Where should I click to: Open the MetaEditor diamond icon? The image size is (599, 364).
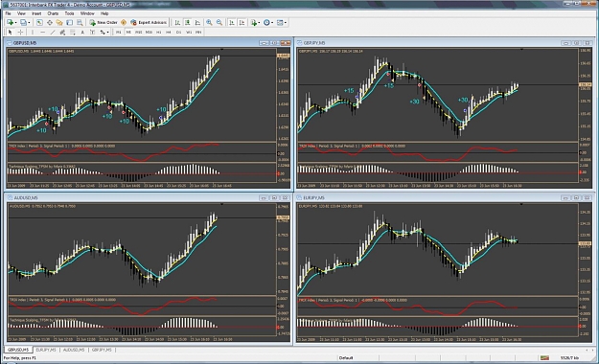[124, 23]
